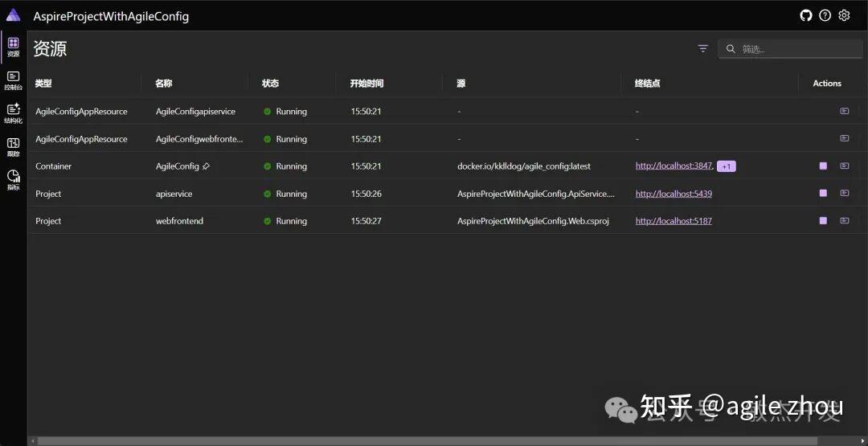
Task: Open the 结构化 structured logs sidebar tab
Action: click(14, 114)
